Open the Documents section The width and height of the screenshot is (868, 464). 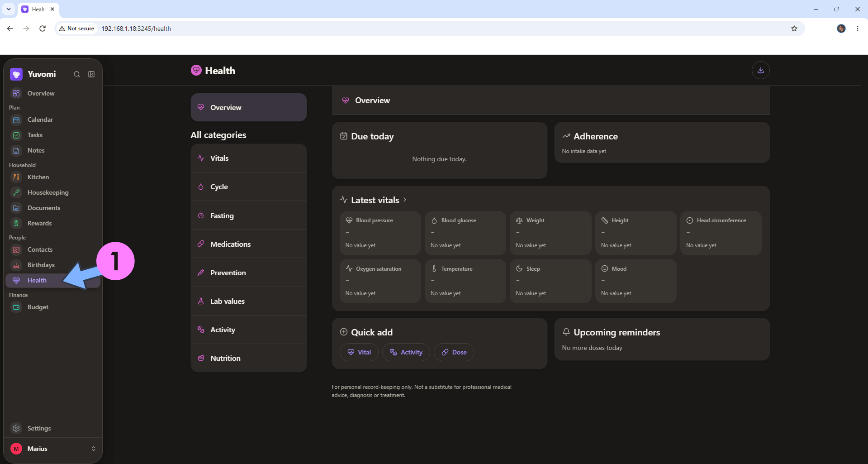(53, 208)
